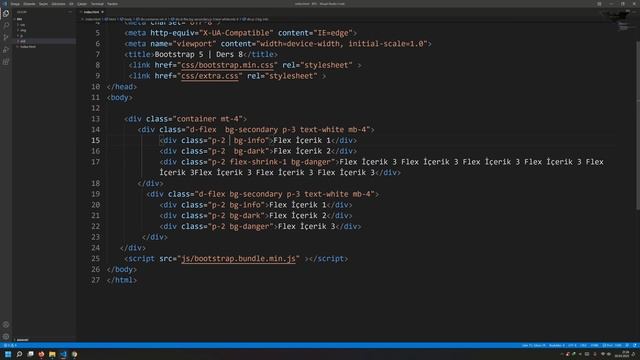Screen dimensions: 640x360
Task: Click the Visual Studio Code taskbar icon
Action: pyautogui.click(x=63, y=354)
